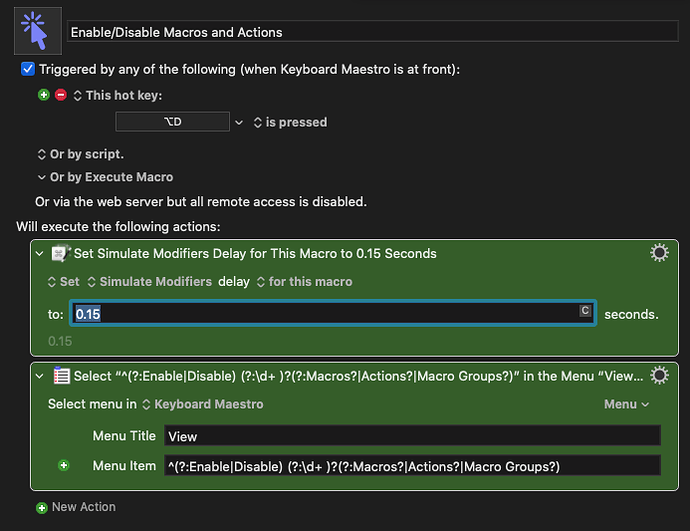This screenshot has height=531, width=690.
Task: Click the gray 0.15 result text
Action: point(60,341)
